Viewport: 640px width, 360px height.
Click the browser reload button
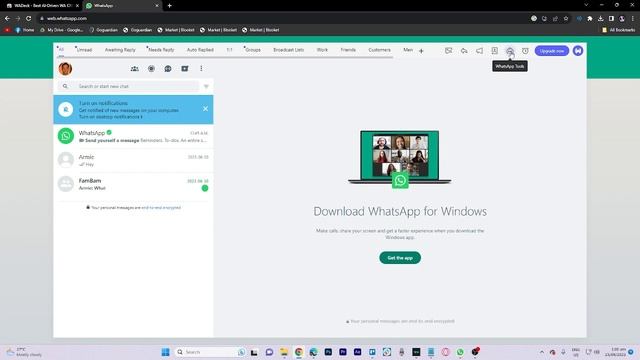pyautogui.click(x=29, y=18)
